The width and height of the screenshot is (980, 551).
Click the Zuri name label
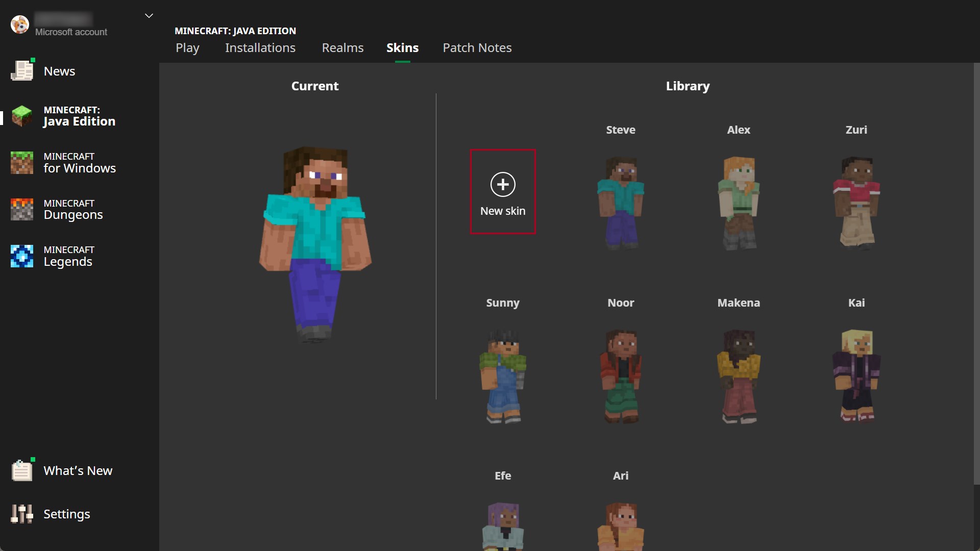click(856, 130)
